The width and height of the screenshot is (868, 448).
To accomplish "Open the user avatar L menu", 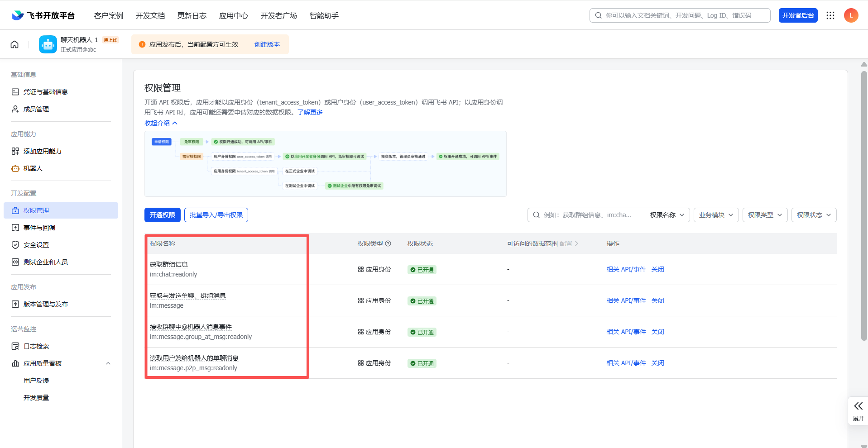I will (851, 15).
